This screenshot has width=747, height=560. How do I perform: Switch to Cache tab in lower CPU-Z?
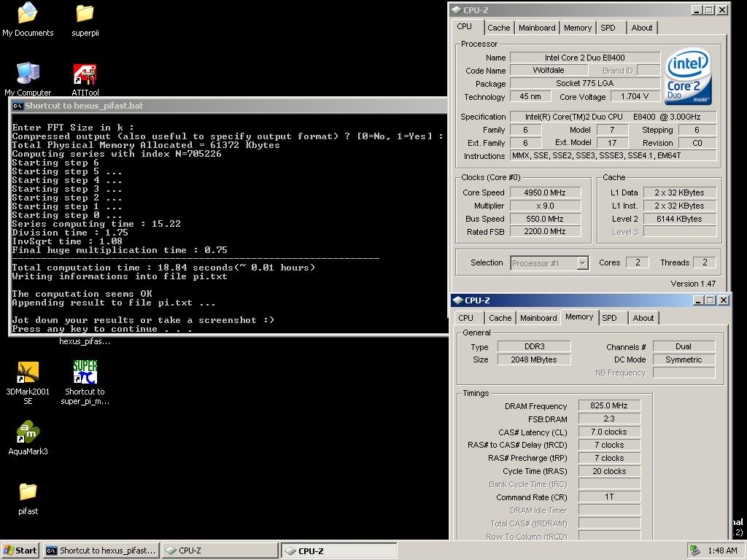[x=500, y=318]
